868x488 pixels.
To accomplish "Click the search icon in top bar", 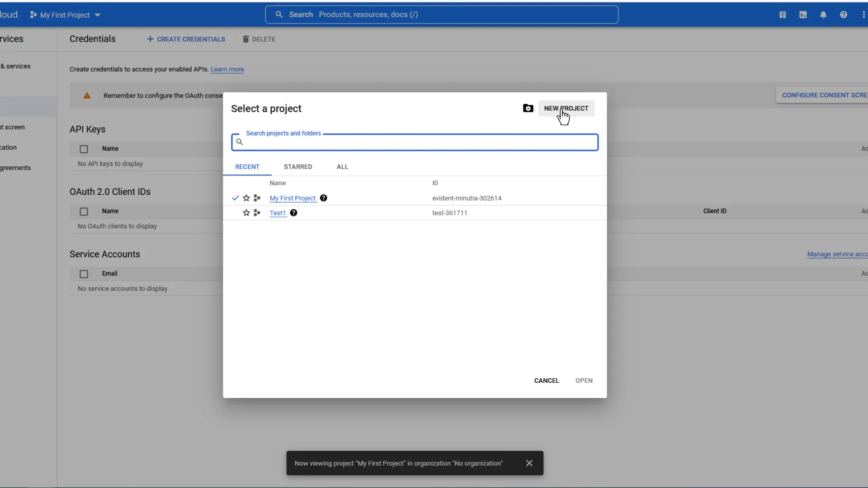I will point(279,14).
